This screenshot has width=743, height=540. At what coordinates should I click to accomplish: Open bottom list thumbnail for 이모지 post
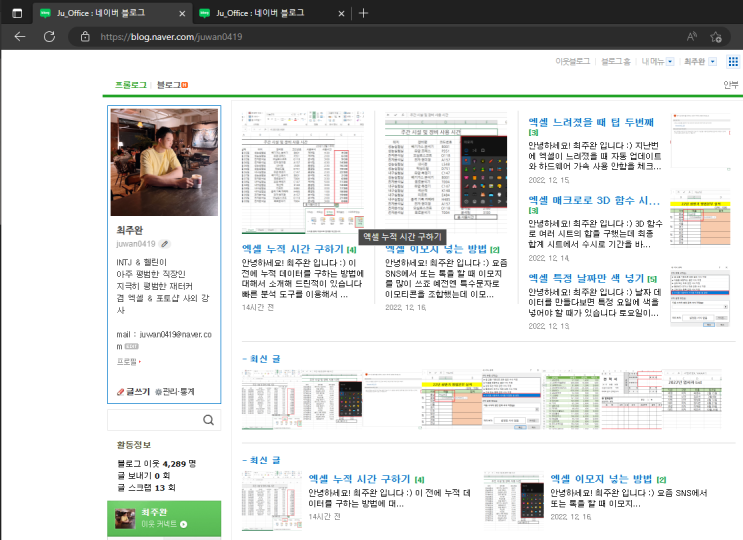pyautogui.click(x=514, y=500)
